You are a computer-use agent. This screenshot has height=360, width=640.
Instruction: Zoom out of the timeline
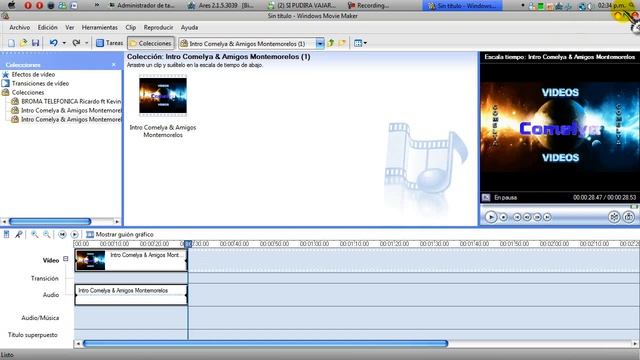click(x=47, y=234)
